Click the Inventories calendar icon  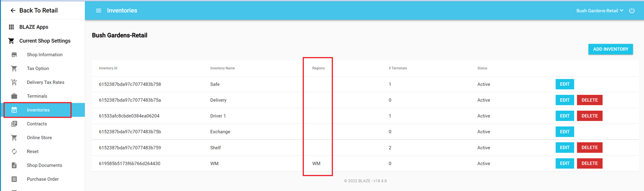[x=14, y=110]
